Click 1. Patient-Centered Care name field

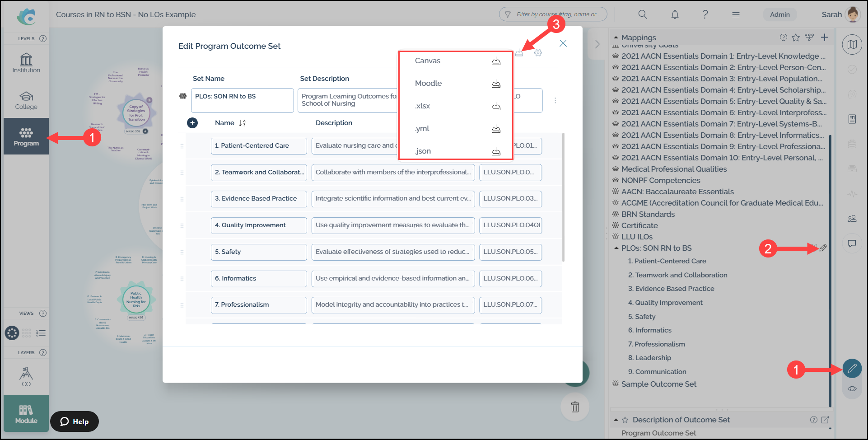tap(259, 146)
